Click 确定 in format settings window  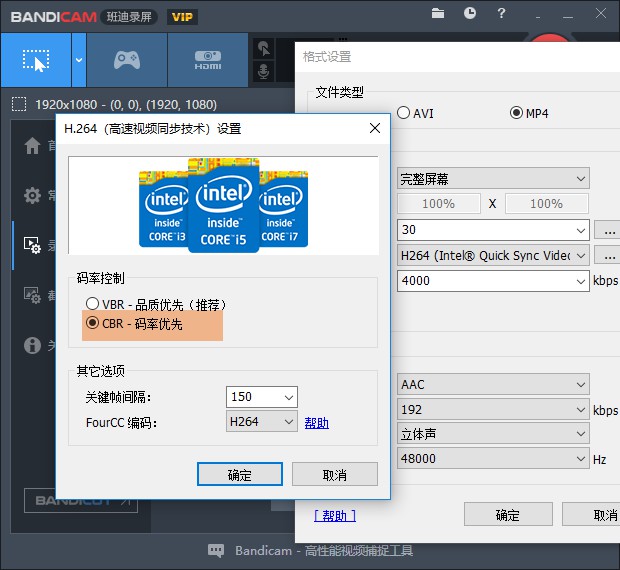click(508, 514)
